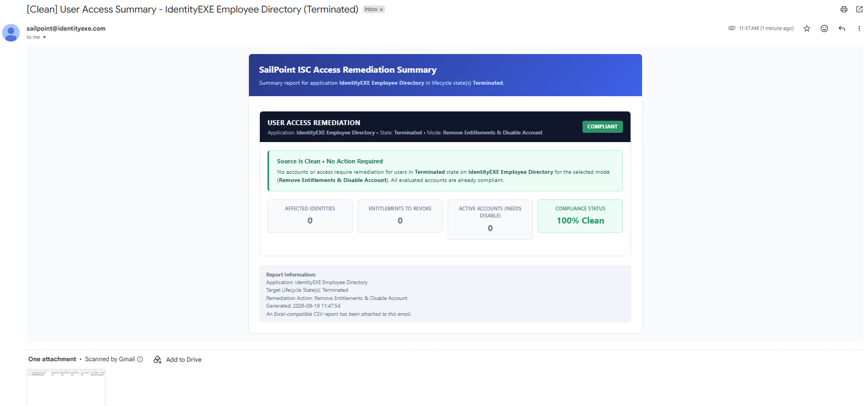The width and height of the screenshot is (868, 406).
Task: Click the Scanned by Gmail info icon
Action: [x=140, y=359]
